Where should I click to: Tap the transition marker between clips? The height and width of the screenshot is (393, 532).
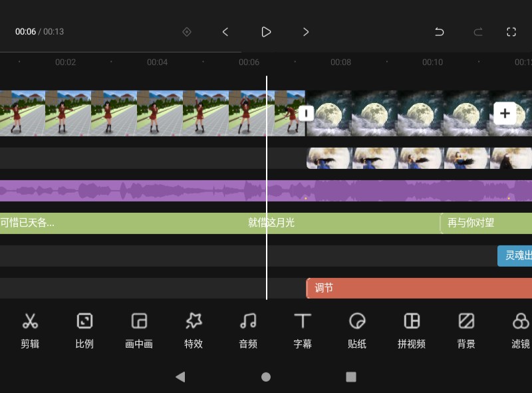click(306, 113)
